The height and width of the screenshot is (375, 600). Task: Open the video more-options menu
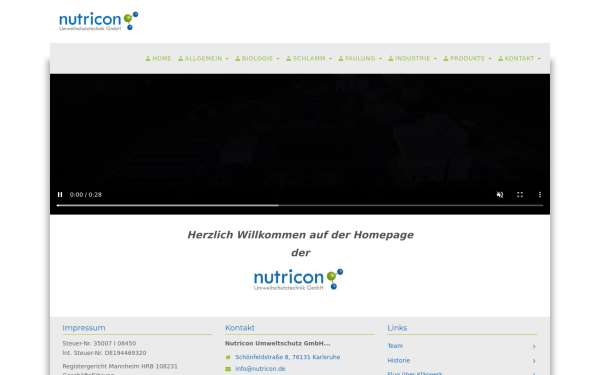pyautogui.click(x=540, y=195)
